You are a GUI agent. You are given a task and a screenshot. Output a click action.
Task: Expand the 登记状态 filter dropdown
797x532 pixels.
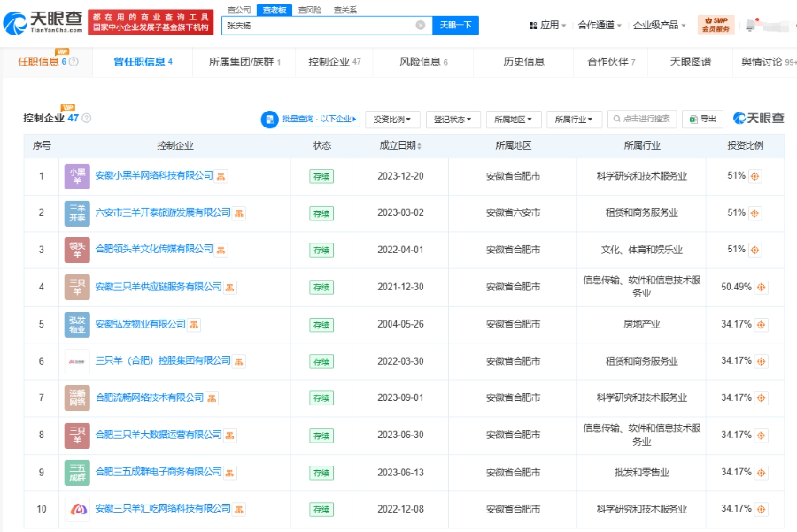[x=453, y=120]
